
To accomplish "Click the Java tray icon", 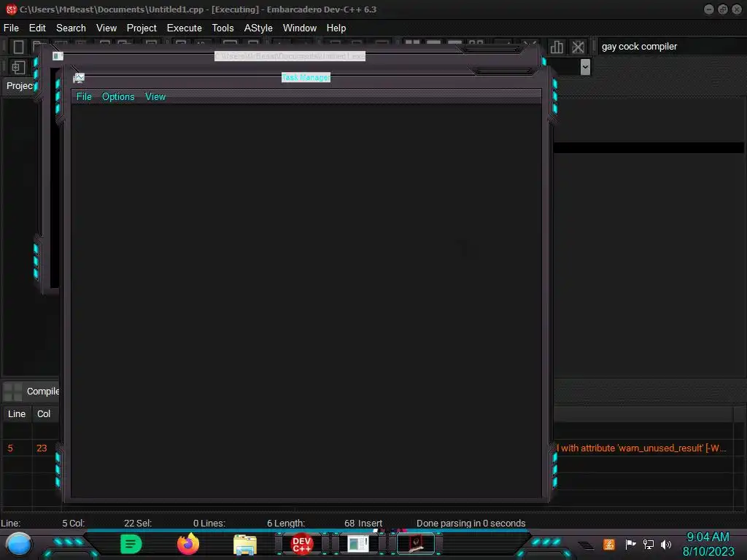I will coord(609,544).
